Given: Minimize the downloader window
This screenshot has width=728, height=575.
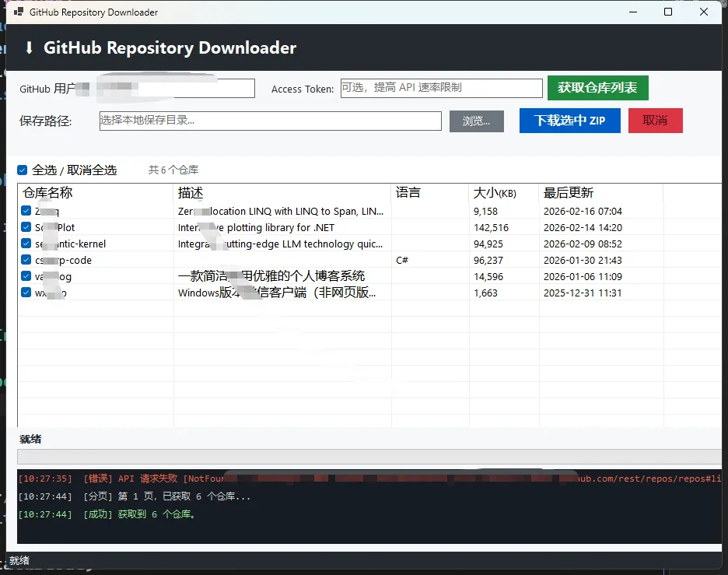Looking at the screenshot, I should [x=632, y=12].
